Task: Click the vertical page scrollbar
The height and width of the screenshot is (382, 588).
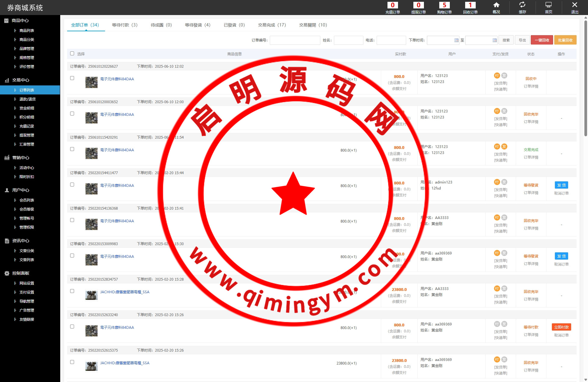Action: click(586, 78)
